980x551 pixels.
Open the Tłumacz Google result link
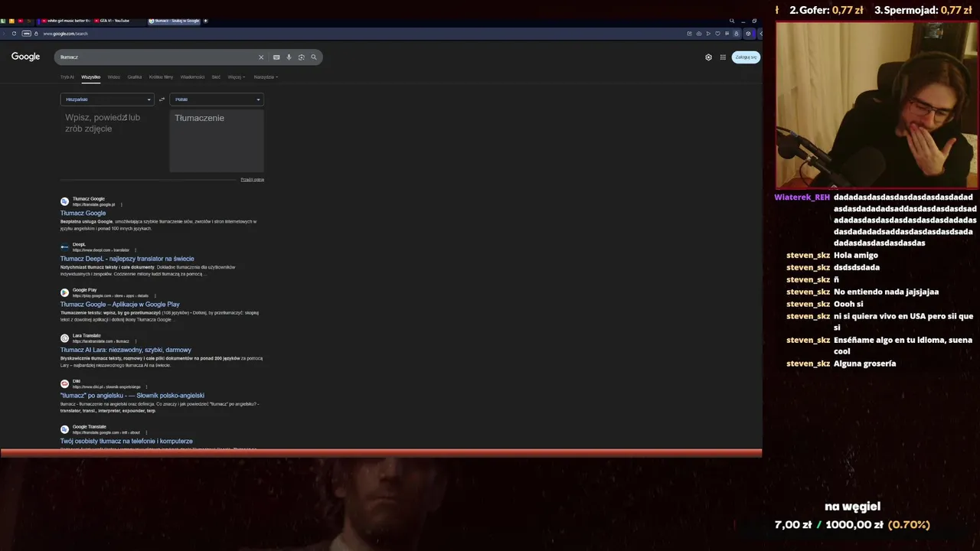83,213
